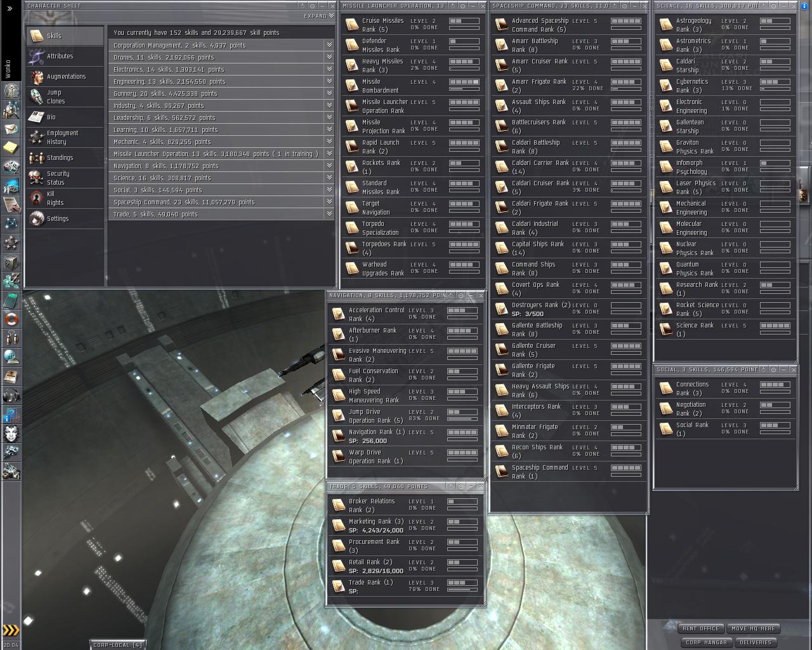
Task: Switch to the Attributes tab
Action: (65, 56)
